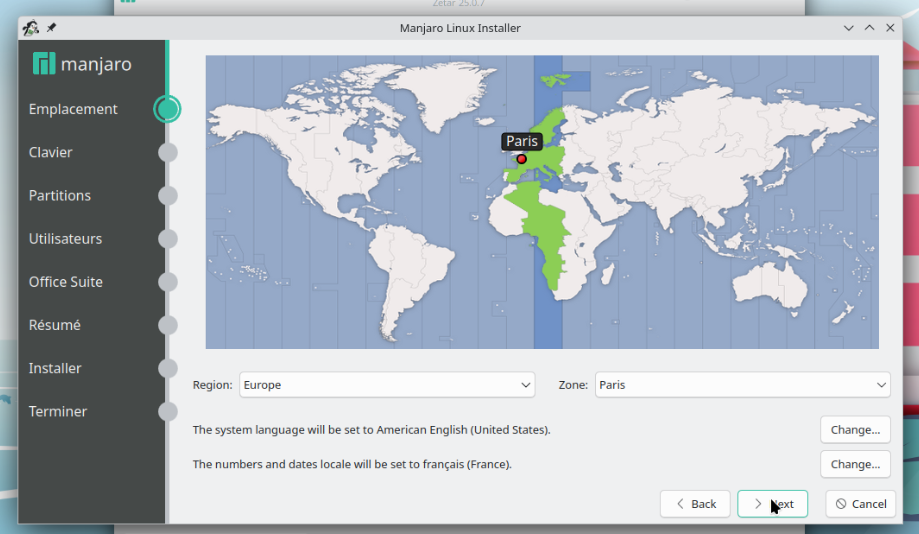Cancel the installation

point(860,504)
